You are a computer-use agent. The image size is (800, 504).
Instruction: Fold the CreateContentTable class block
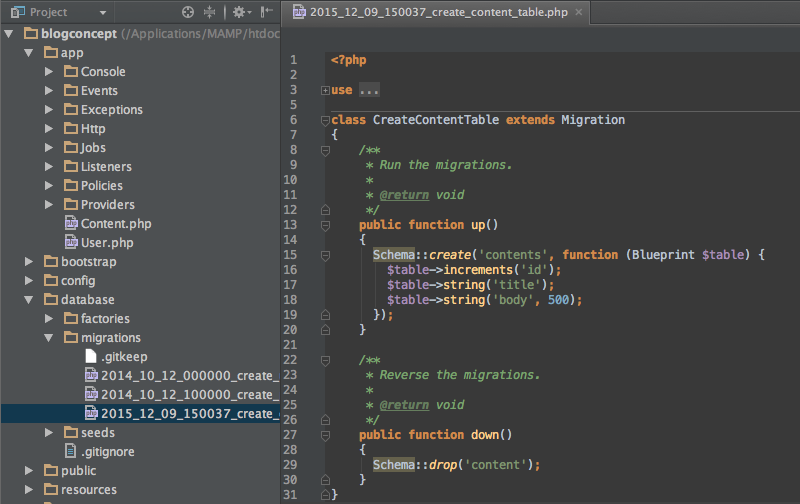tap(325, 120)
